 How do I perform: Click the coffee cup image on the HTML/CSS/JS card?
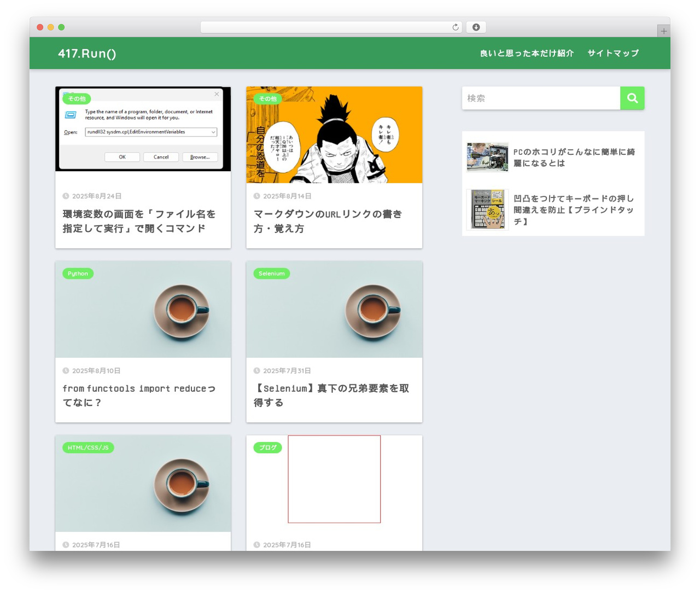pos(143,484)
